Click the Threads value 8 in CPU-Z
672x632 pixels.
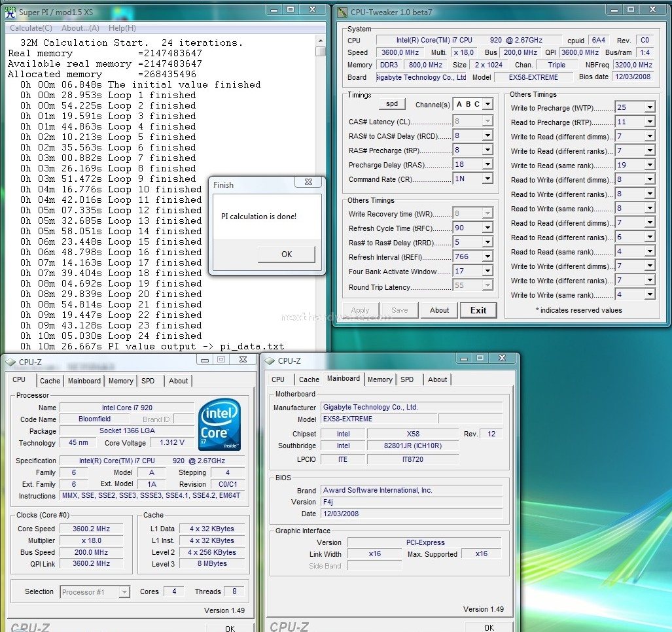tap(234, 591)
